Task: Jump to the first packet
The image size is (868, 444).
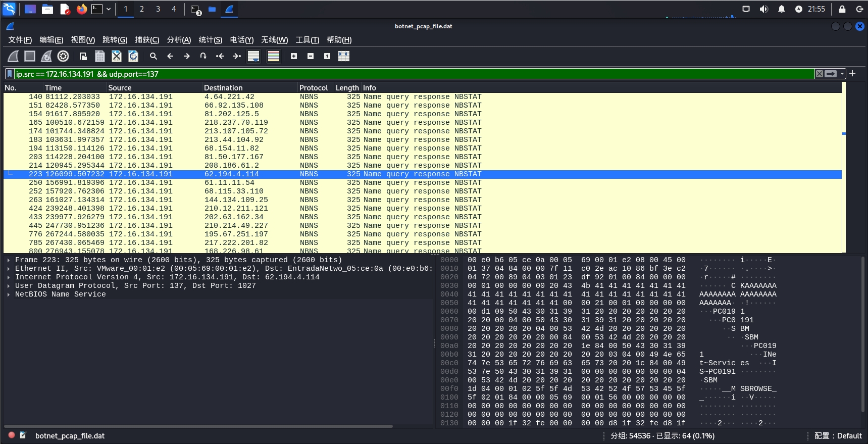Action: tap(220, 56)
